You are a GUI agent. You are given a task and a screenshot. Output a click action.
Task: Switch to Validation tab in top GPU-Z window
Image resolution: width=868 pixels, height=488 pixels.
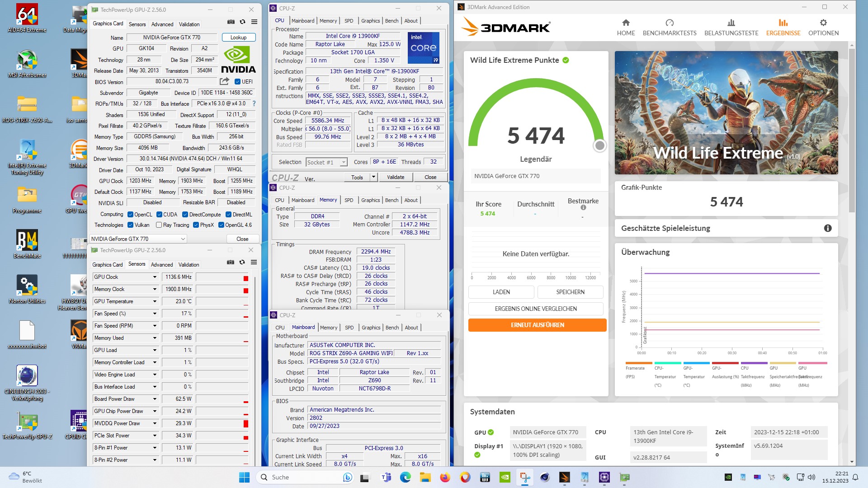[189, 24]
